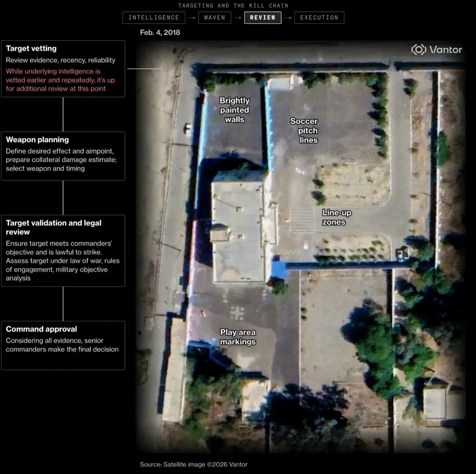
Task: Open the Target vetting box
Action: coord(63,69)
